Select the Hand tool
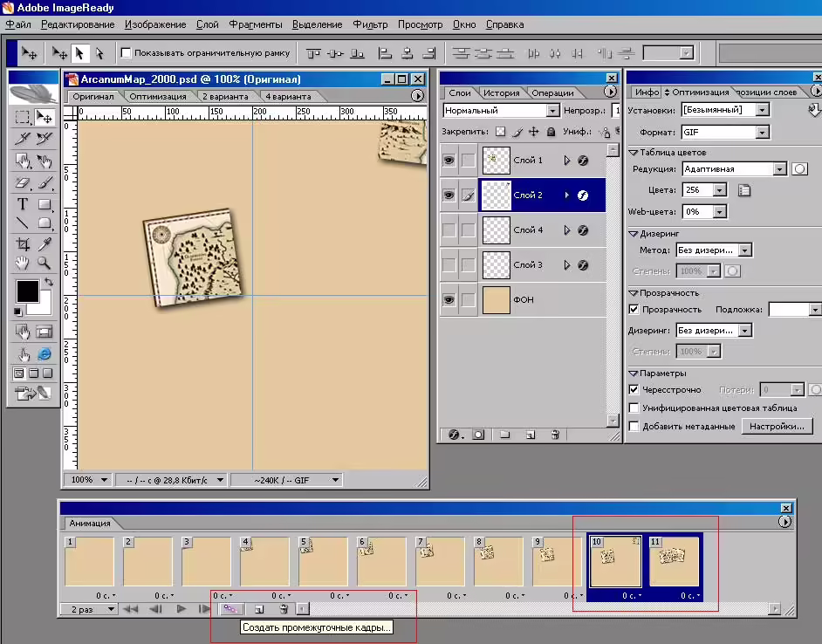This screenshot has height=644, width=822. click(x=22, y=263)
